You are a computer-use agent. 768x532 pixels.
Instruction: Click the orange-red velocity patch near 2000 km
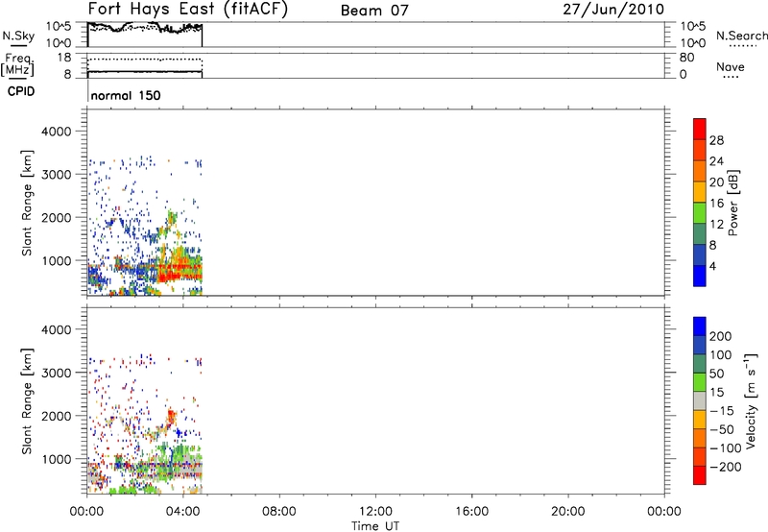[171, 417]
